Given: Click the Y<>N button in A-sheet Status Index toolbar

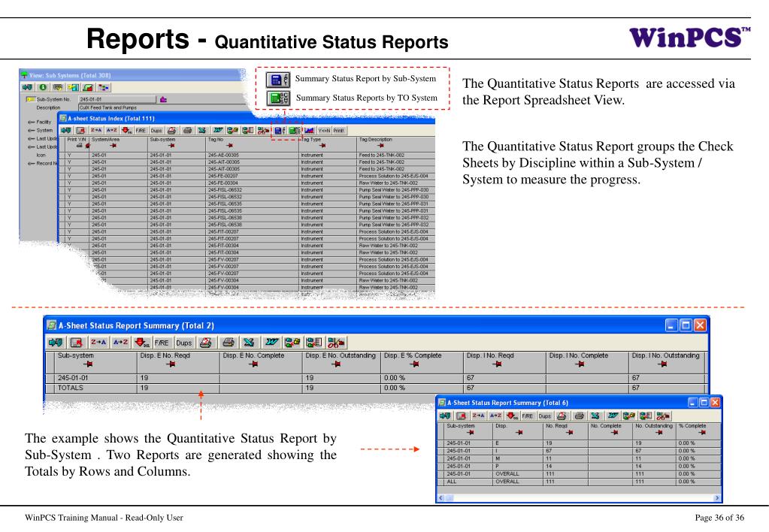Looking at the screenshot, I should pos(324,131).
